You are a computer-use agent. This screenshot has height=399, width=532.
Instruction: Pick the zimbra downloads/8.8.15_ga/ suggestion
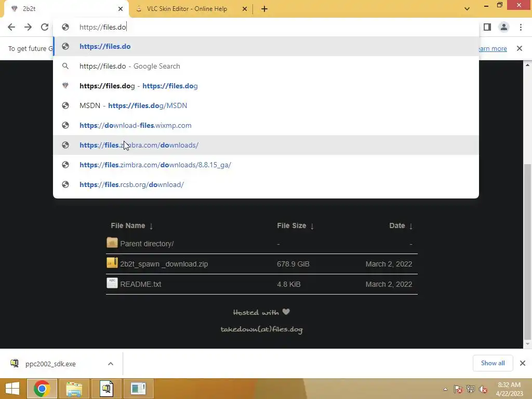tap(267, 165)
